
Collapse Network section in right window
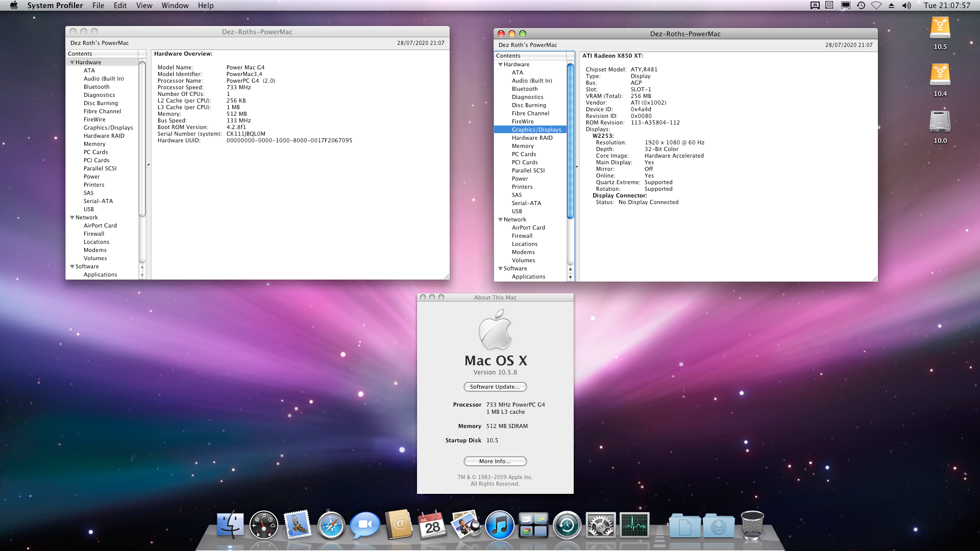pyautogui.click(x=500, y=219)
